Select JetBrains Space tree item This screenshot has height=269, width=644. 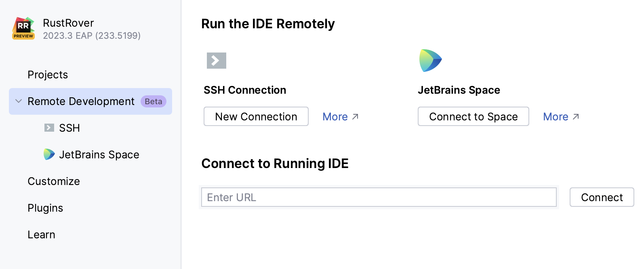tap(99, 155)
